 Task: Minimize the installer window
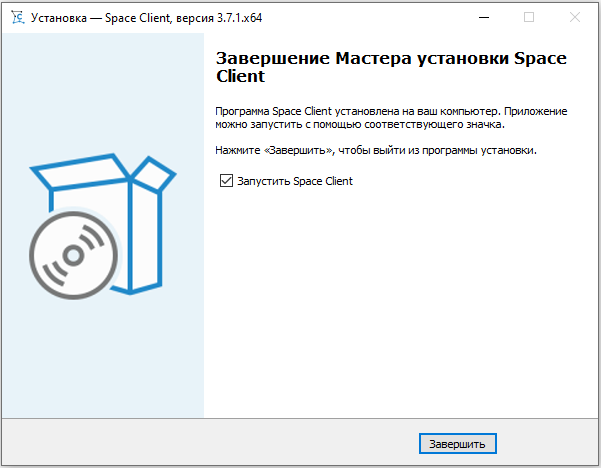coord(484,17)
